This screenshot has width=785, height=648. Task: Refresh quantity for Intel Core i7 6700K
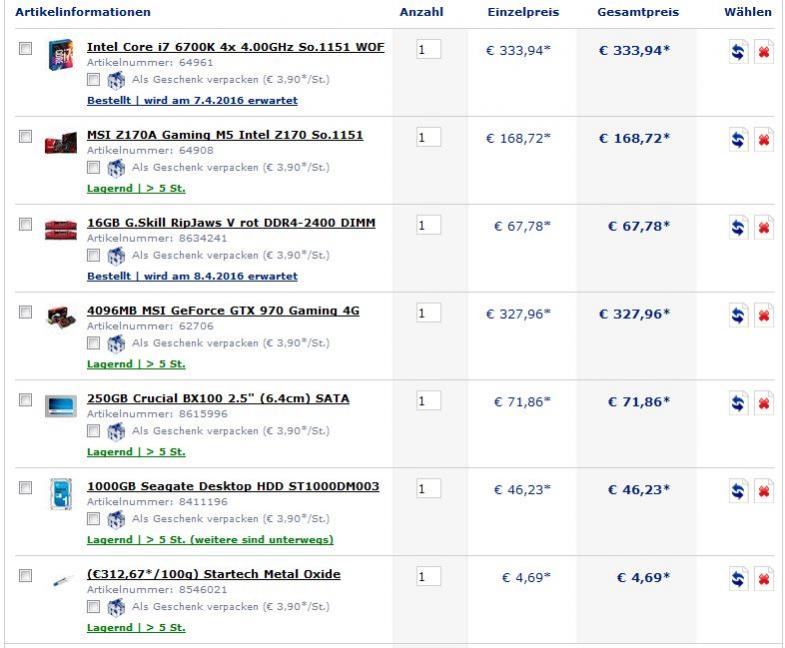coord(737,52)
